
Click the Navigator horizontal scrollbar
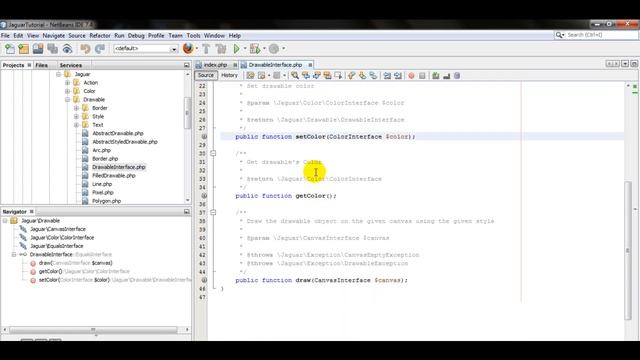click(93, 329)
